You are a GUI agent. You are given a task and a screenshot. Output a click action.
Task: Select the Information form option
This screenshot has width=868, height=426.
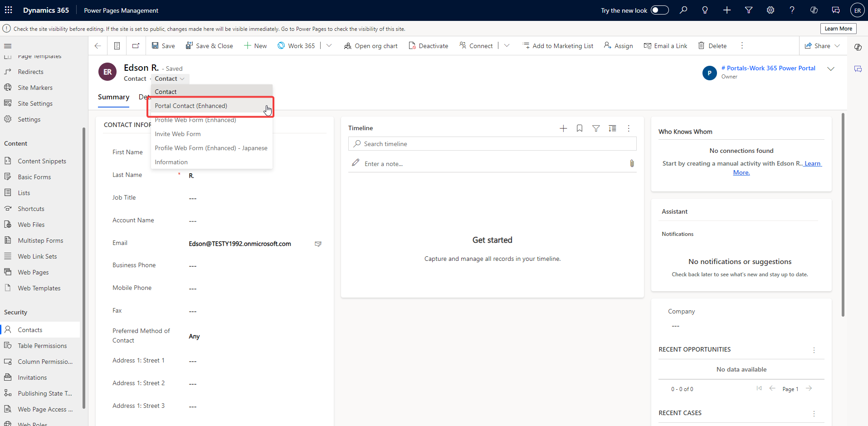tap(212, 162)
